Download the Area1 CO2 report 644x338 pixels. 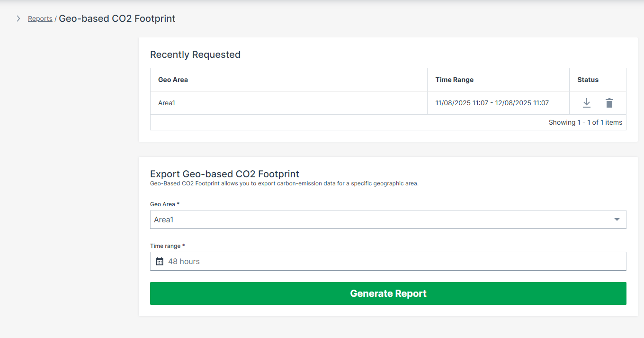point(586,103)
